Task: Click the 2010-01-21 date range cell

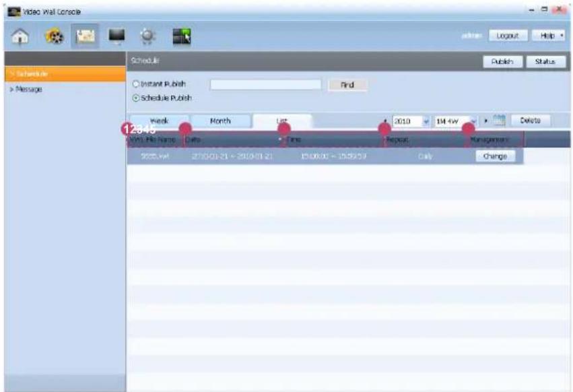Action: coord(232,156)
